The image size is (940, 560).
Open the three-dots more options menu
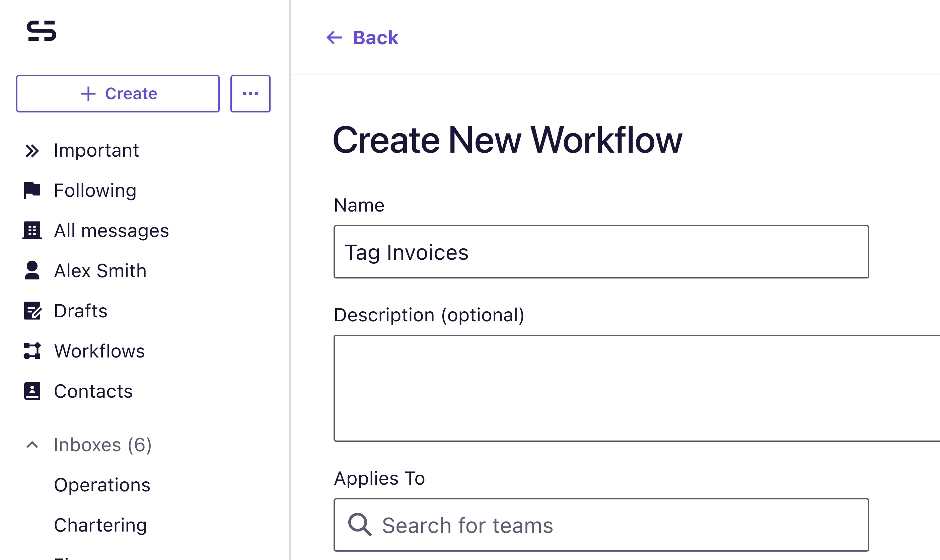250,94
